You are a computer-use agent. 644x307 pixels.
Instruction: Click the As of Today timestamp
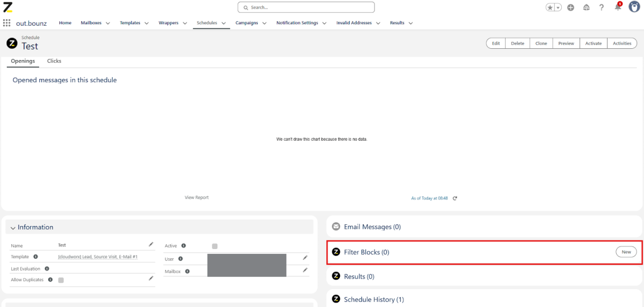point(429,198)
